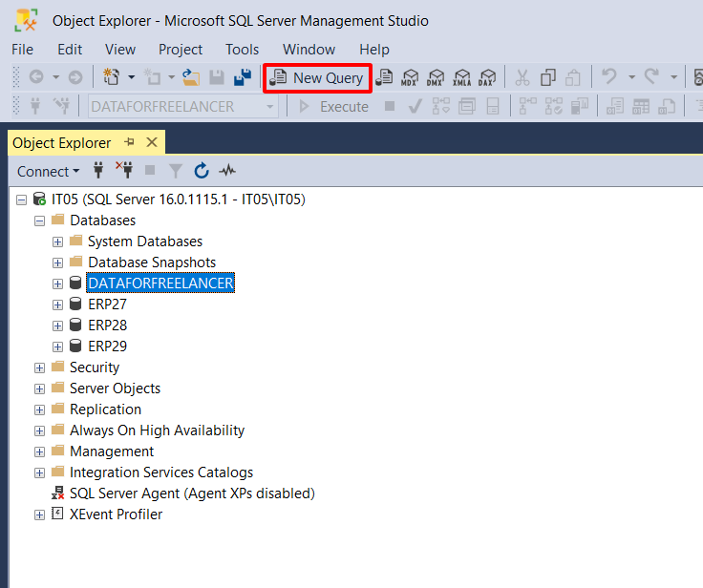Click the Add New Item icon
The image size is (703, 588).
point(152,77)
